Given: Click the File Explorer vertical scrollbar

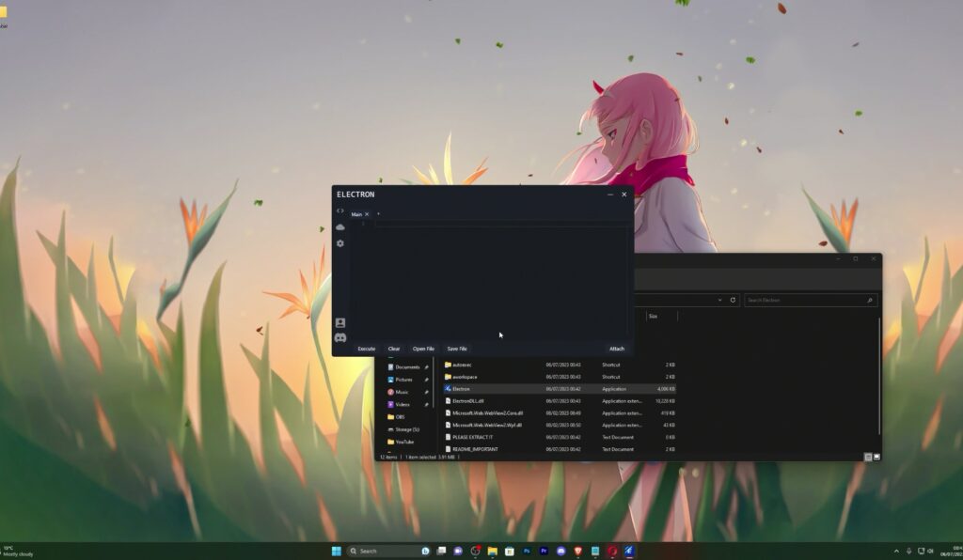Looking at the screenshot, I should (879, 376).
